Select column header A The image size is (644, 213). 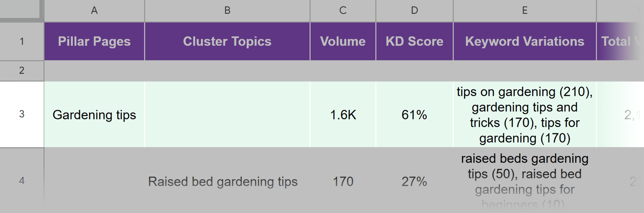click(95, 10)
